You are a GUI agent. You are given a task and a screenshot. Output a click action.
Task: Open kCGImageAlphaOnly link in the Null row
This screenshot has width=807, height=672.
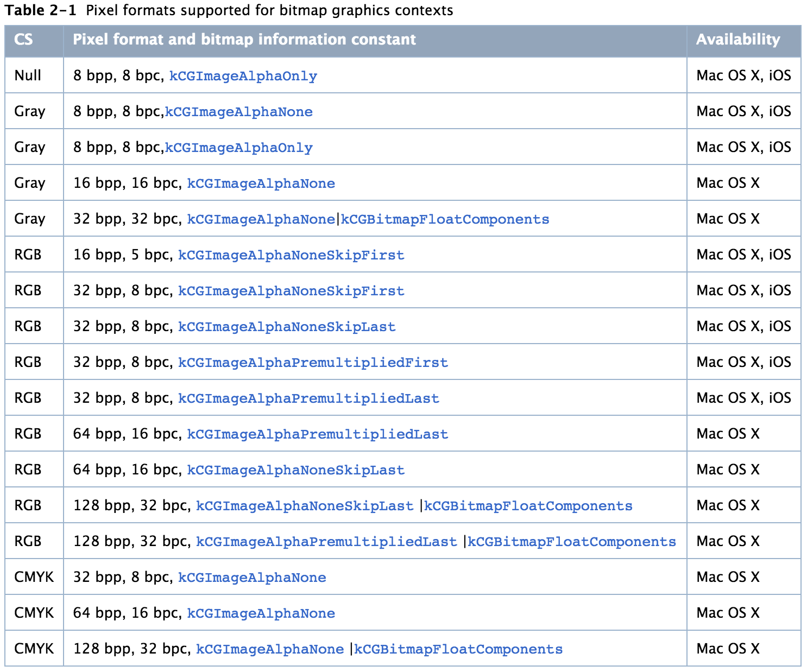point(243,76)
